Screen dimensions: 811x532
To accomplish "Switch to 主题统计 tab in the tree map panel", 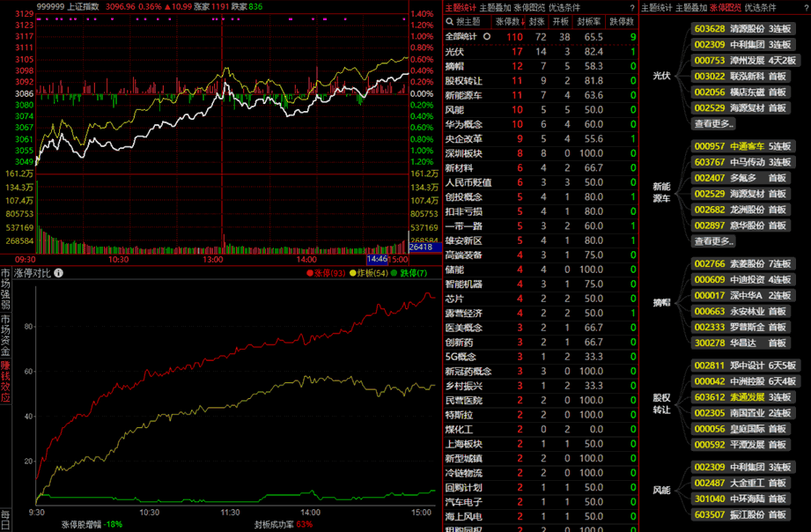I will point(657,8).
